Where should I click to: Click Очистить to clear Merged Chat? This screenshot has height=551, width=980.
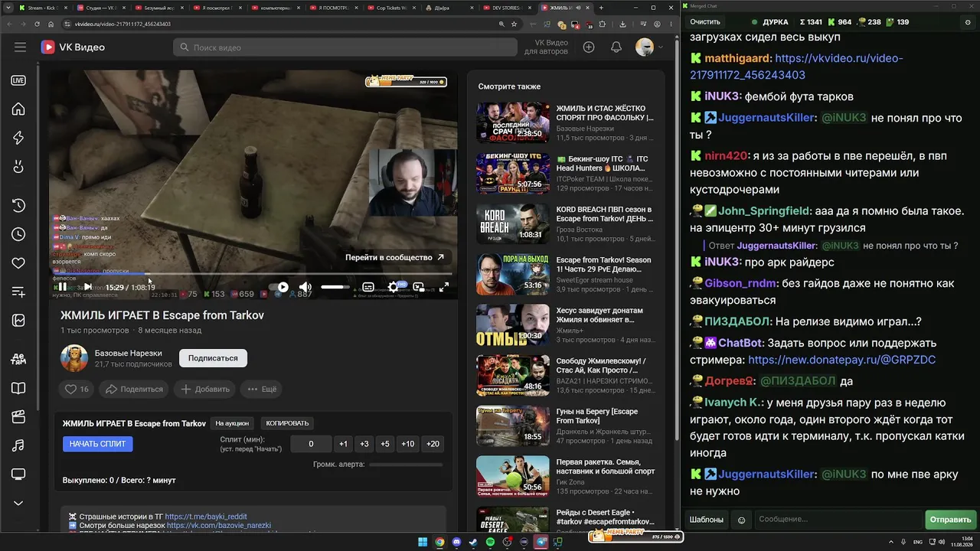(x=705, y=22)
